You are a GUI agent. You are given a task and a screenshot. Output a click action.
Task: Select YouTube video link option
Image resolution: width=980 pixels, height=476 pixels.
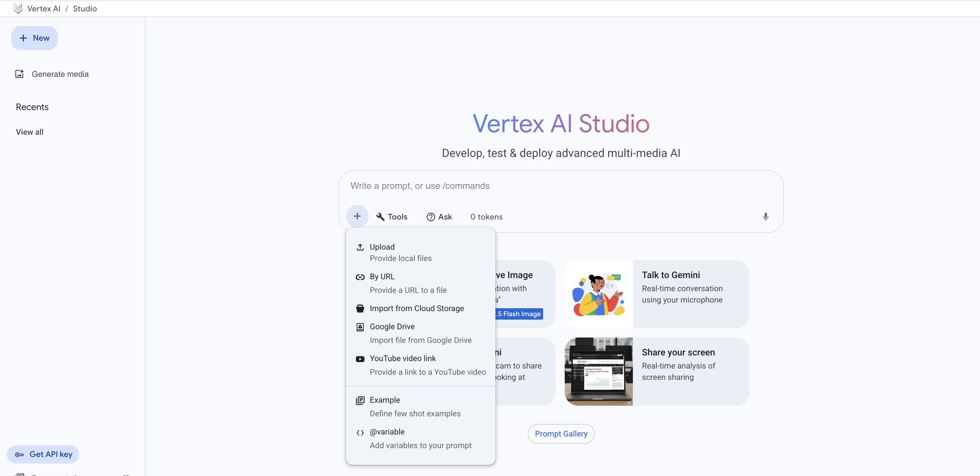click(420, 365)
